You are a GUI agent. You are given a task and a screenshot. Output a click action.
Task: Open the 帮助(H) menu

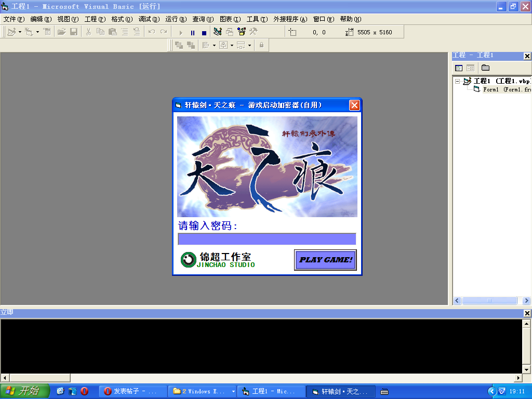pos(351,19)
